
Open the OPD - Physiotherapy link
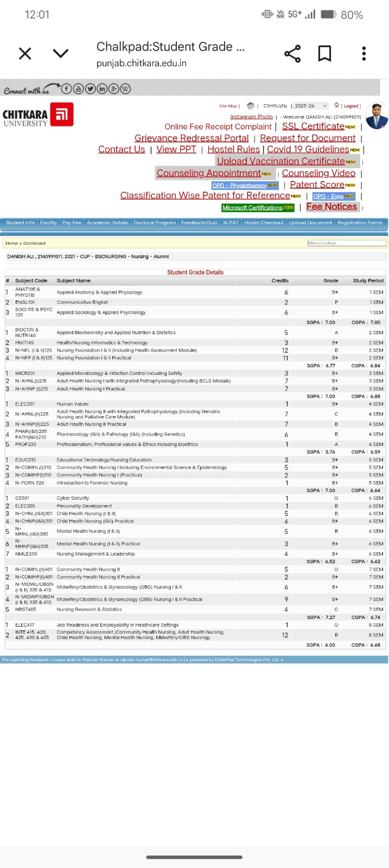240,186
